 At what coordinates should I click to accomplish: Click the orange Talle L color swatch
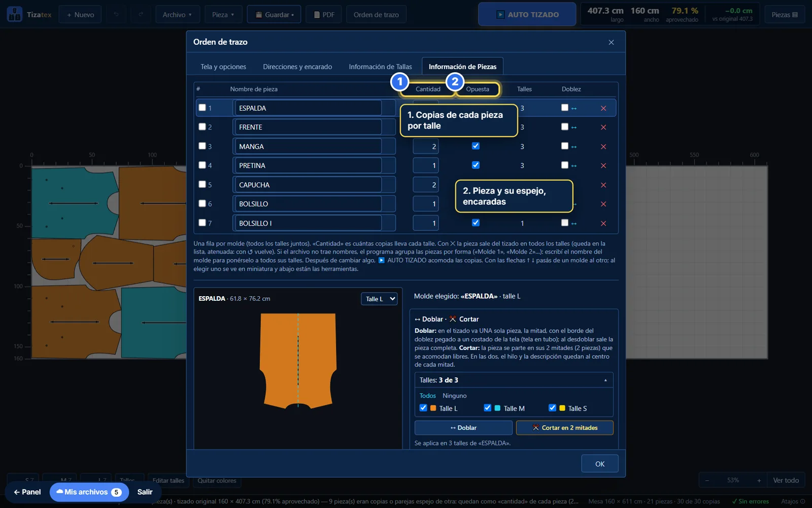coord(433,408)
